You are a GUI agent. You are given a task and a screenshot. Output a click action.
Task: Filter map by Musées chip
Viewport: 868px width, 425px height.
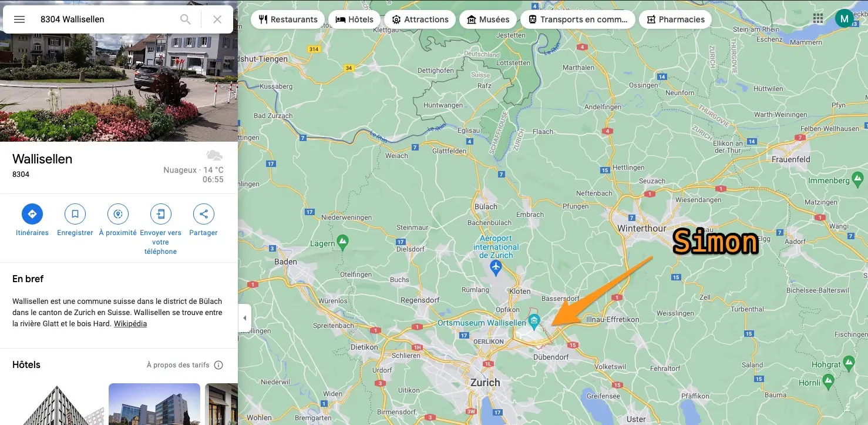click(x=488, y=19)
